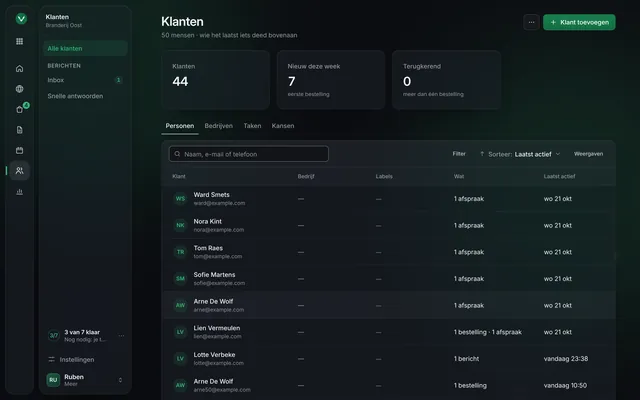Click the TR avatar of Tom Raes
The image size is (640, 400).
(180, 252)
